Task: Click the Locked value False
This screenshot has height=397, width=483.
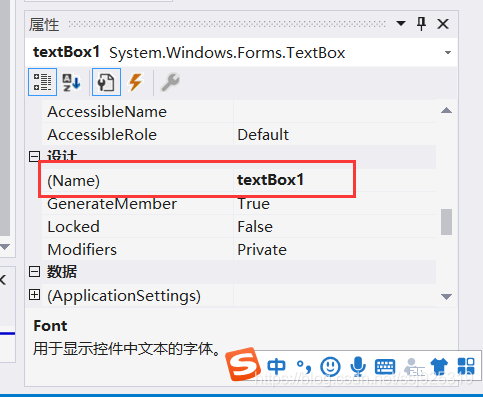Action: pyautogui.click(x=255, y=227)
